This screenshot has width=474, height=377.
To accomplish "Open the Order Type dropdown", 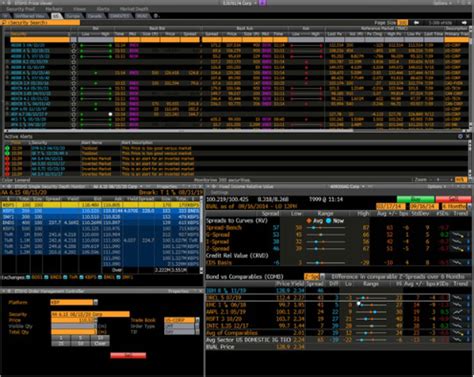I will 197,326.
